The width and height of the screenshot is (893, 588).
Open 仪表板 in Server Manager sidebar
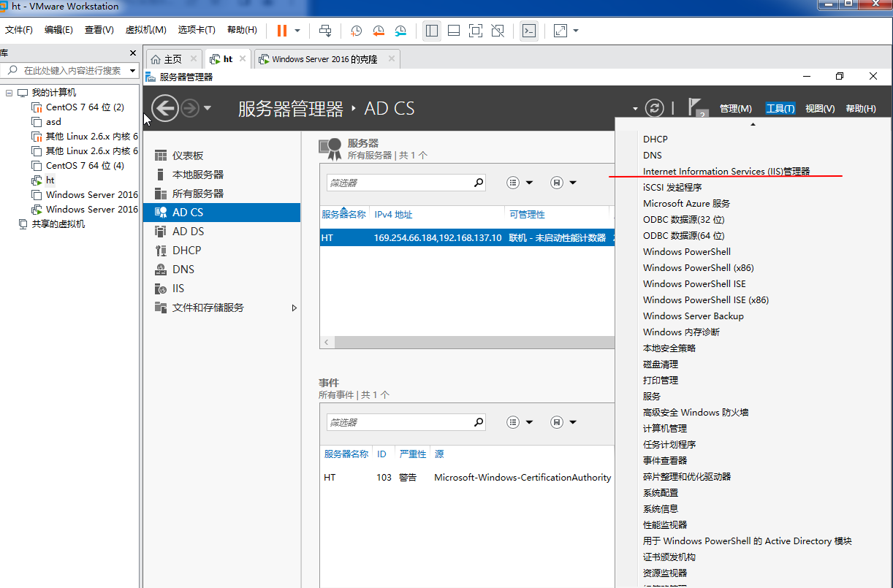tap(222, 156)
